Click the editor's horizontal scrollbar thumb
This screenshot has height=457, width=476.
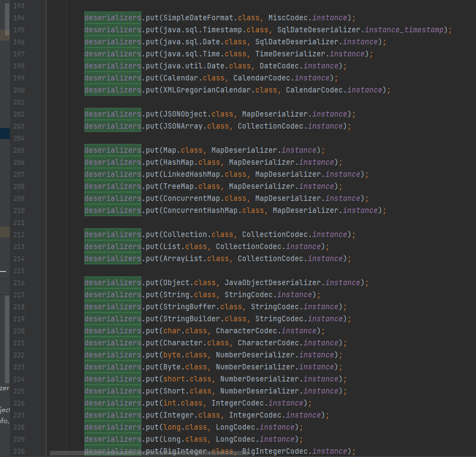coord(149,453)
